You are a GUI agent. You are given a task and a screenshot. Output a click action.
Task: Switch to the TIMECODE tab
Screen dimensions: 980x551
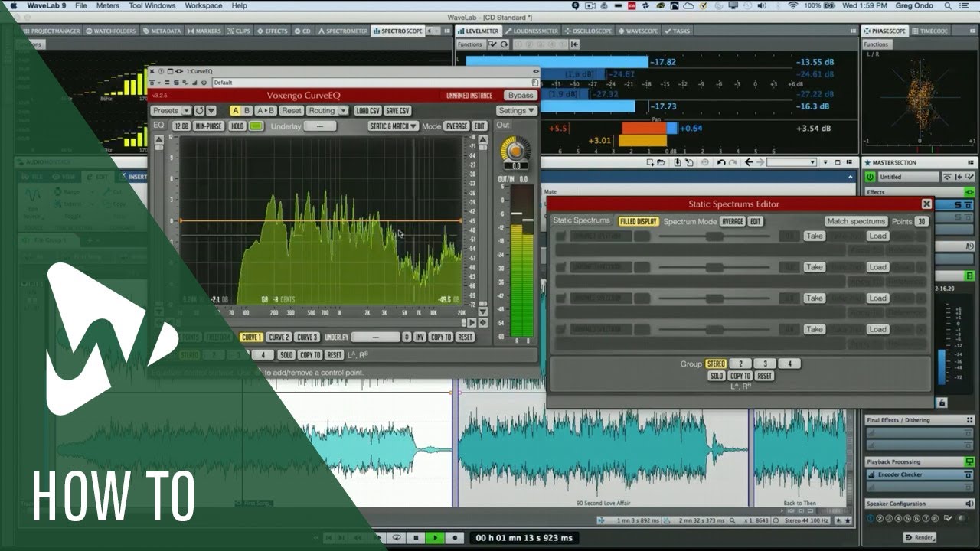coord(931,31)
